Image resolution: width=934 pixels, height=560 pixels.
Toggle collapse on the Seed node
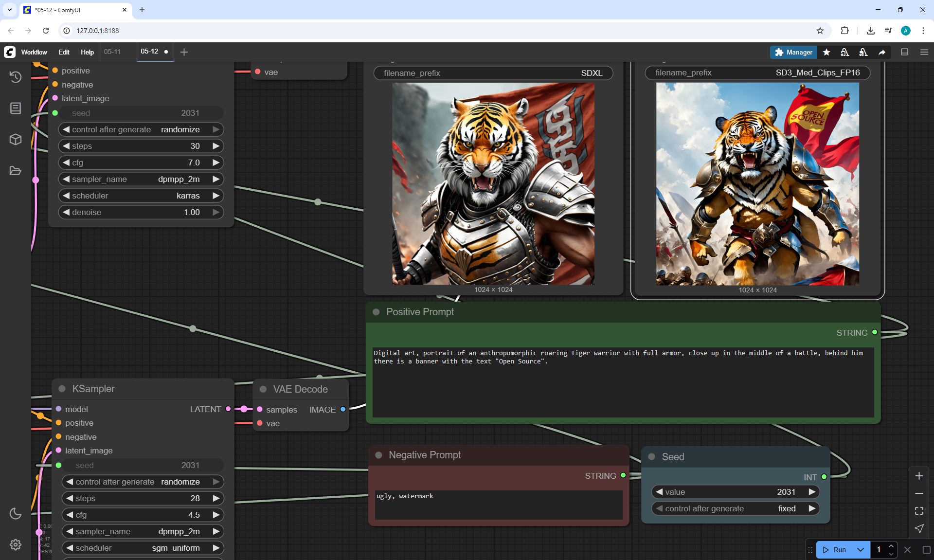tap(652, 457)
